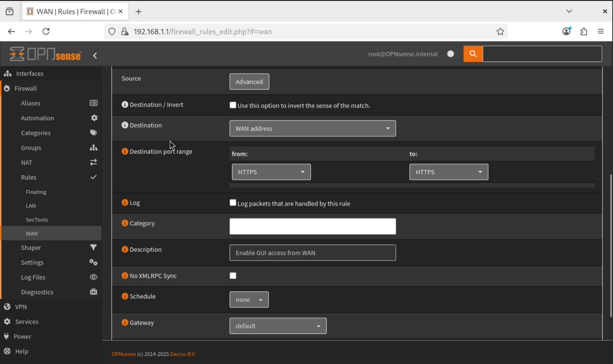The image size is (613, 364).
Task: Enable the Destination / Invert checkbox
Action: tap(233, 105)
